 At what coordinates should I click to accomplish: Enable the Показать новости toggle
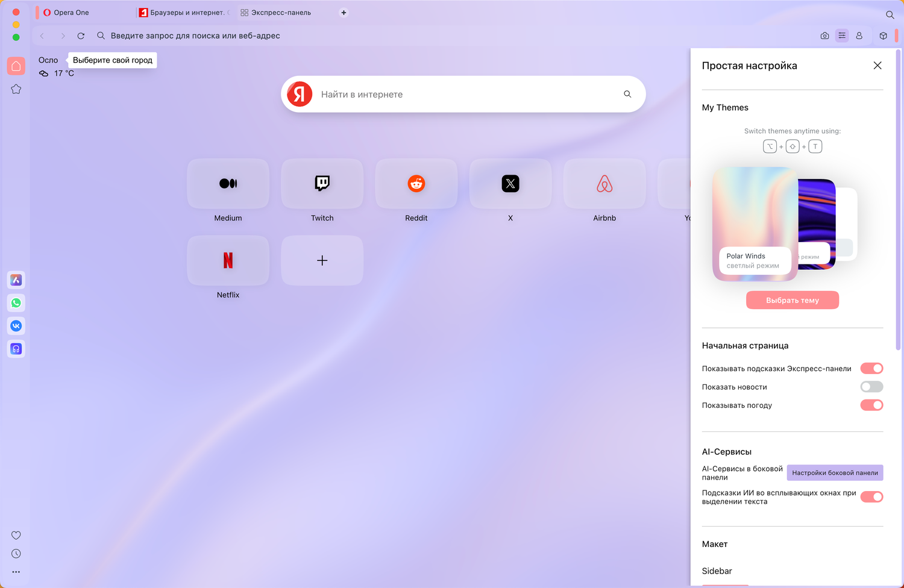click(x=871, y=387)
